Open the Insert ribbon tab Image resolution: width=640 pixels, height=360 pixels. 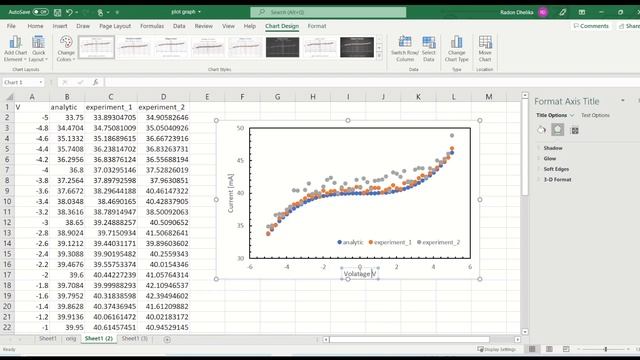pos(60,26)
